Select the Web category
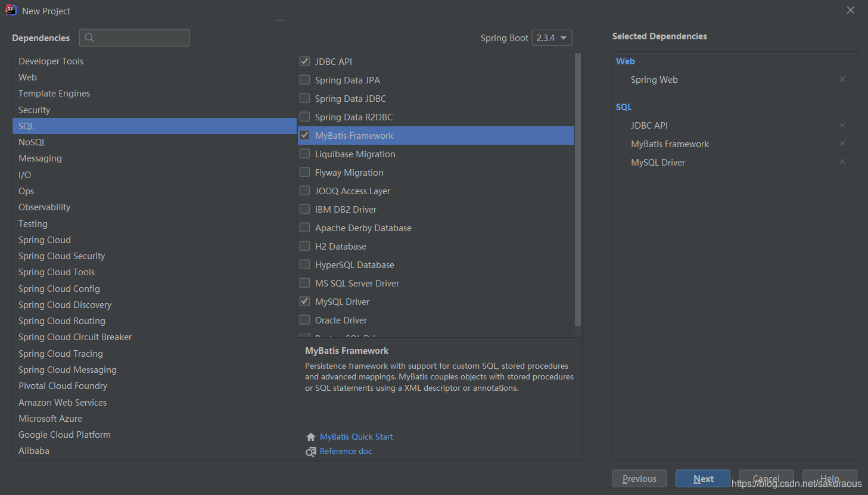Image resolution: width=868 pixels, height=495 pixels. (x=154, y=77)
